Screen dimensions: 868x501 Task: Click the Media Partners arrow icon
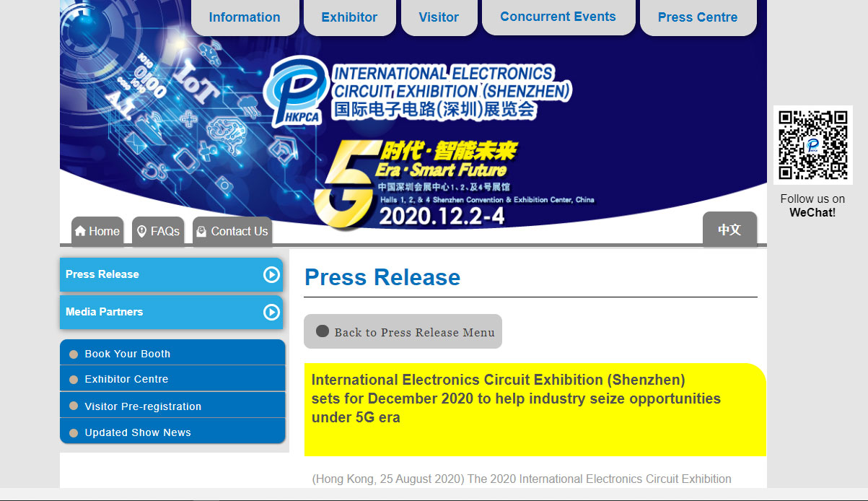coord(271,312)
